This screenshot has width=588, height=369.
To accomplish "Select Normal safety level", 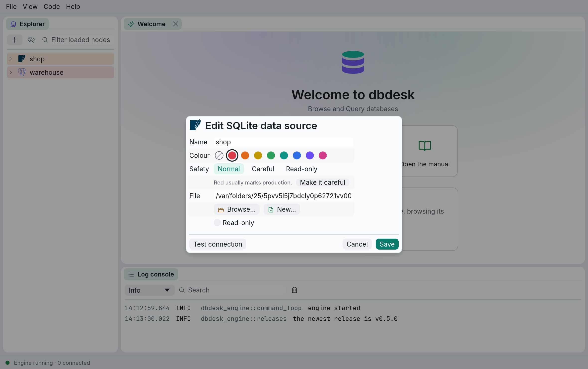I will (229, 169).
